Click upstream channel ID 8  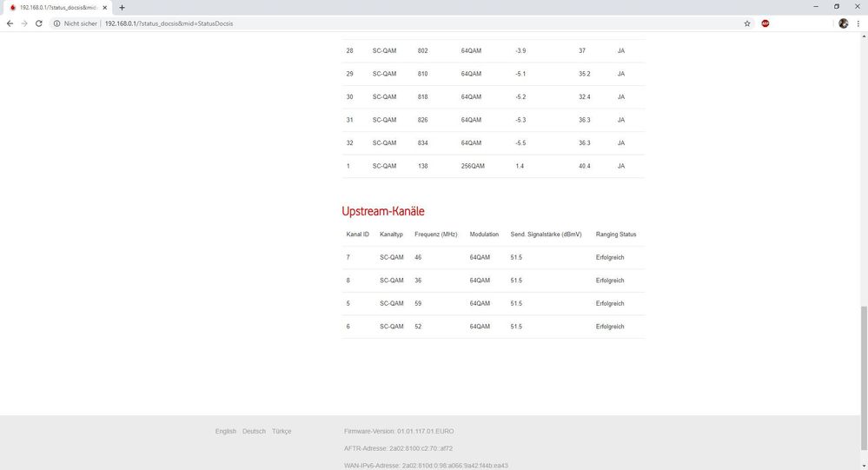(x=348, y=281)
